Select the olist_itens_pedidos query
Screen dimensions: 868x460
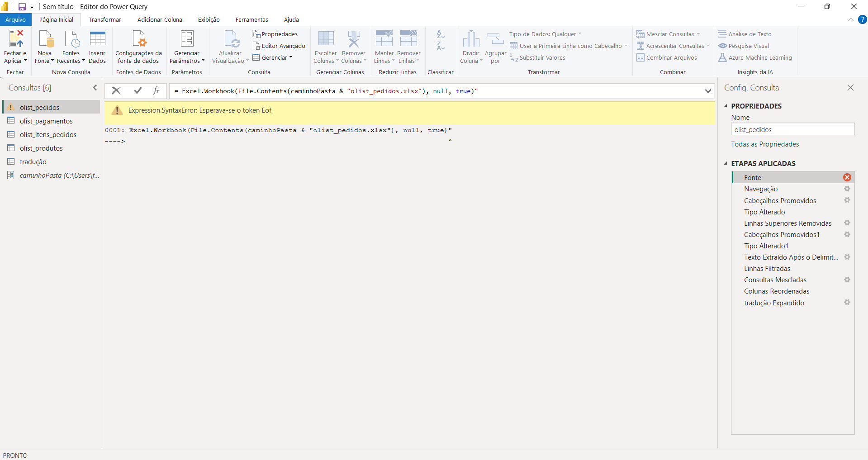[51, 134]
